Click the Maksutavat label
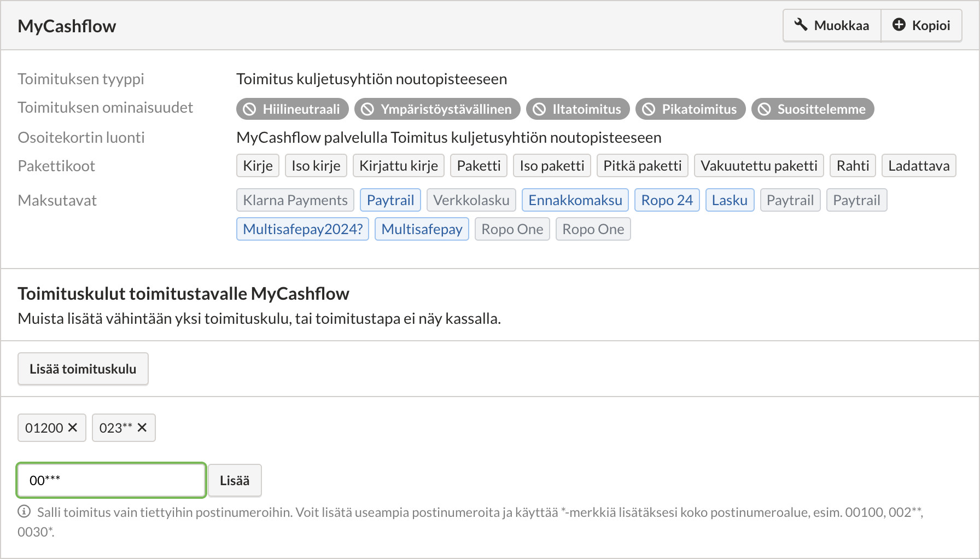The width and height of the screenshot is (980, 559). point(57,200)
